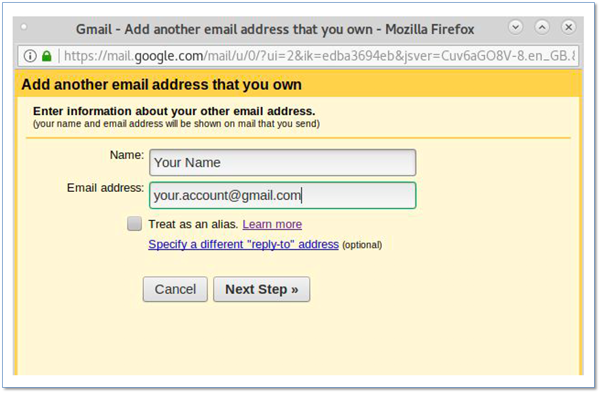Close the Firefox popup window

click(x=569, y=27)
